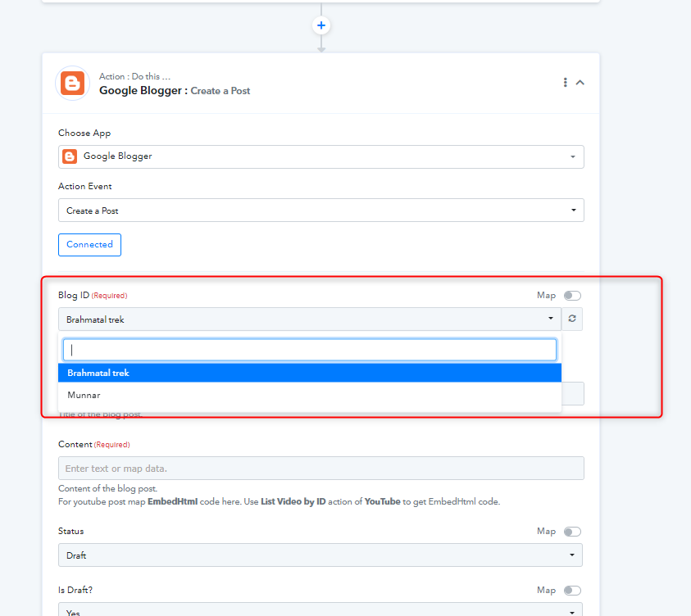Open the Is Draft? dropdown showing Yes

320,609
